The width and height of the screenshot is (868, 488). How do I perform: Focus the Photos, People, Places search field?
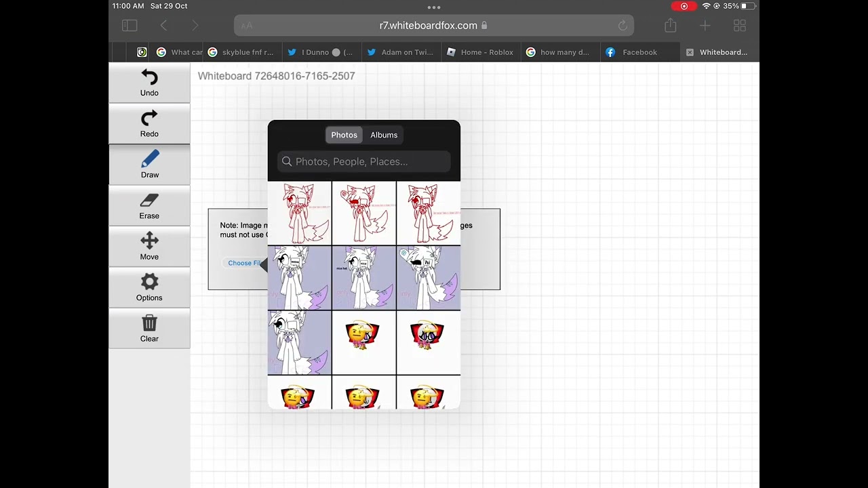[x=364, y=161]
